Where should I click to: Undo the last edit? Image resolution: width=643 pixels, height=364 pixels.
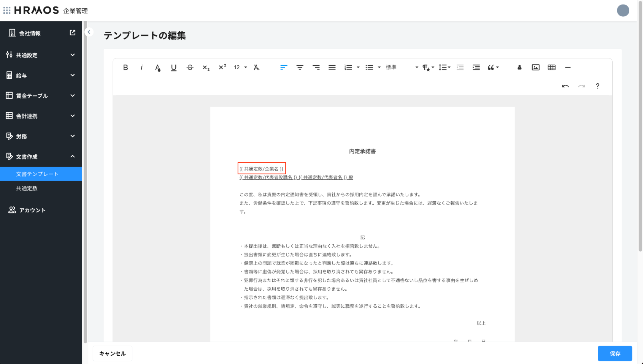[565, 86]
